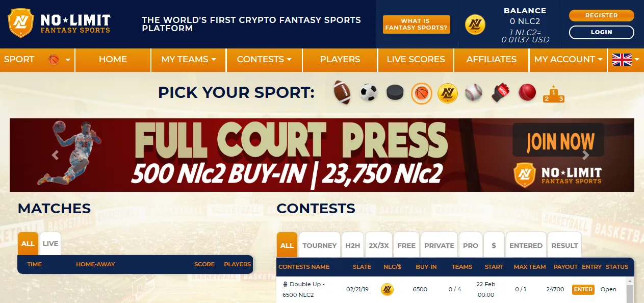Screen dimensions: 644x303
Task: Switch to the Result contests tab
Action: point(564,245)
